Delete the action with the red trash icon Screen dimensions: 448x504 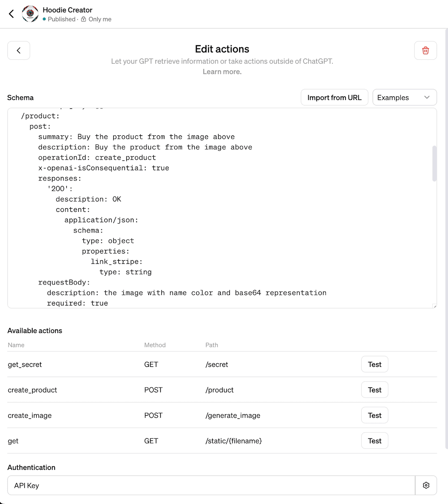click(425, 51)
